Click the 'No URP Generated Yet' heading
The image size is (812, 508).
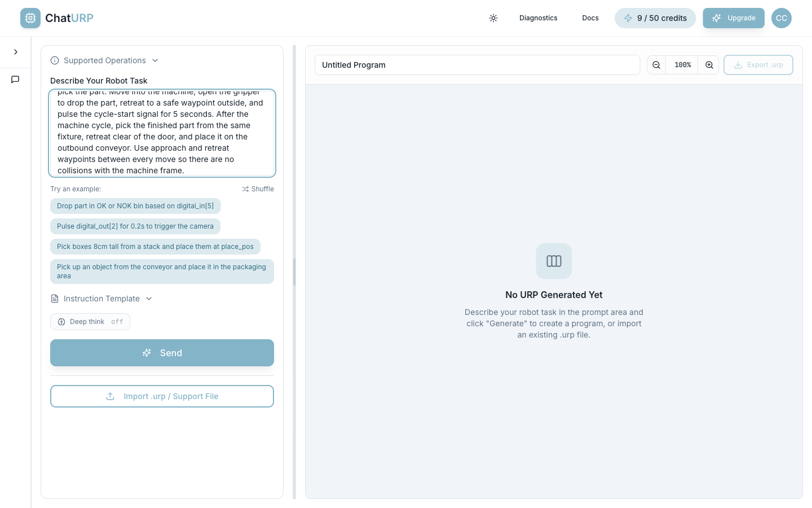tap(554, 295)
